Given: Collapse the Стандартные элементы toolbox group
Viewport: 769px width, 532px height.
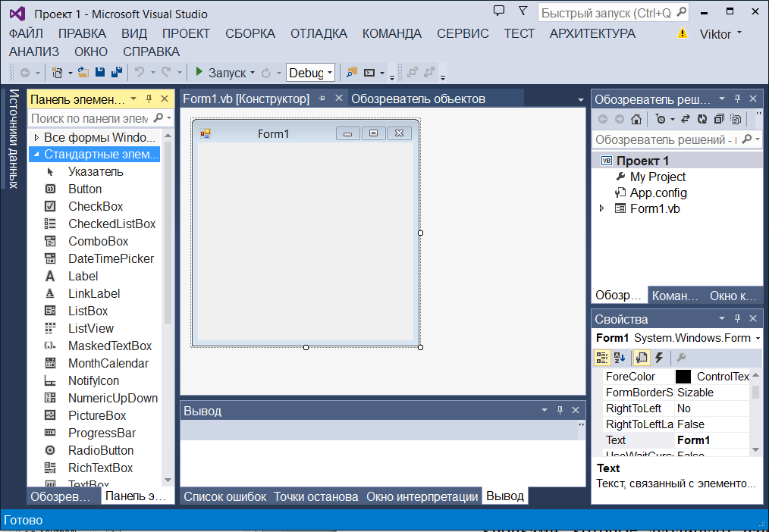Looking at the screenshot, I should 36,155.
